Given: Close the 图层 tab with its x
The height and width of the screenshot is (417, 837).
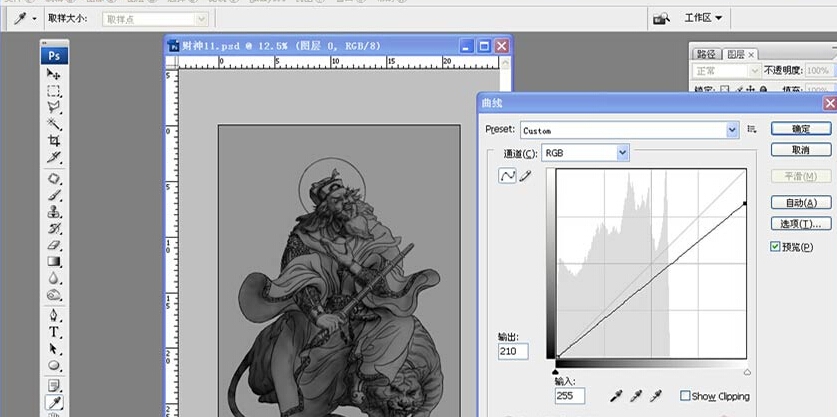Looking at the screenshot, I should coord(751,54).
